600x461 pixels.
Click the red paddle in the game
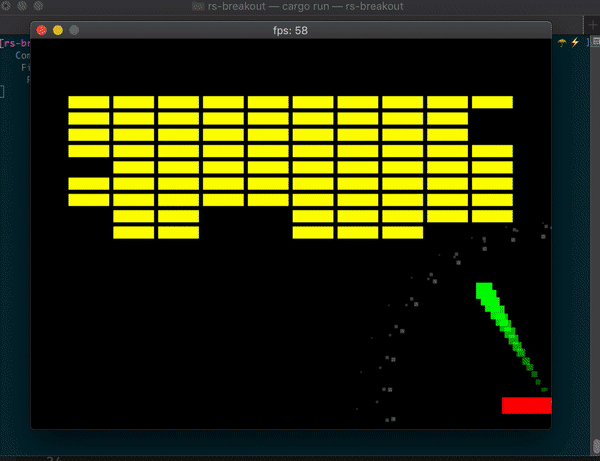(x=527, y=405)
